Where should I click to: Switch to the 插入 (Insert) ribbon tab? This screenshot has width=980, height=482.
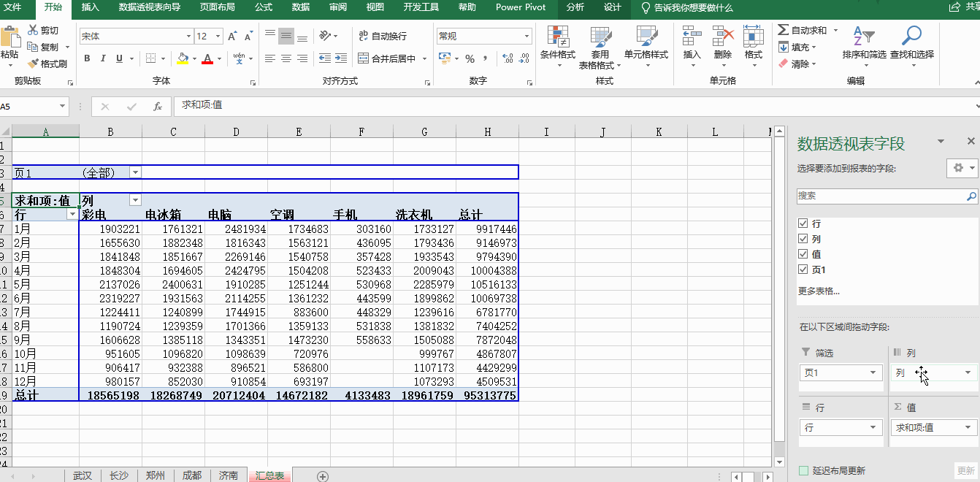pos(91,7)
